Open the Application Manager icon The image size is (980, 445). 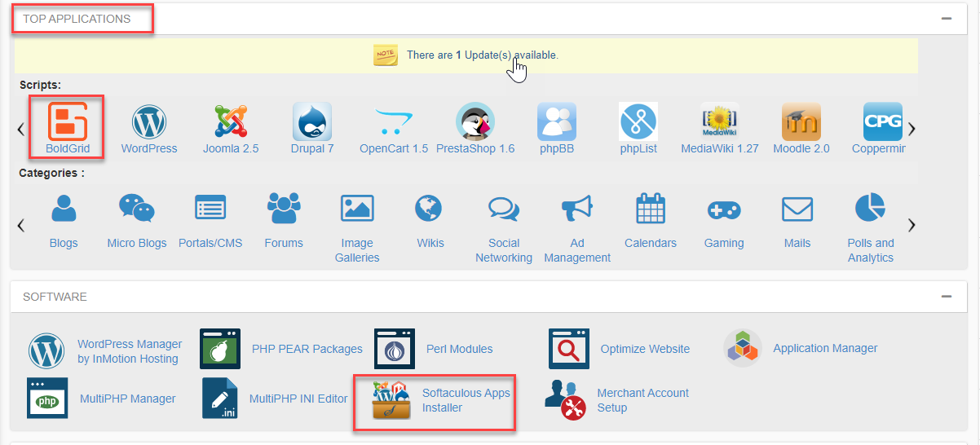point(743,349)
